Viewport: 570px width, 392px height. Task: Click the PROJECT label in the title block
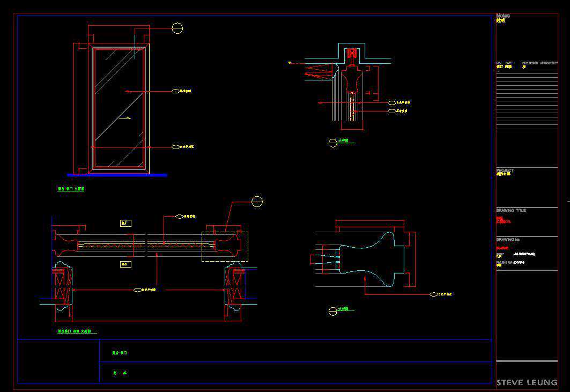point(505,171)
